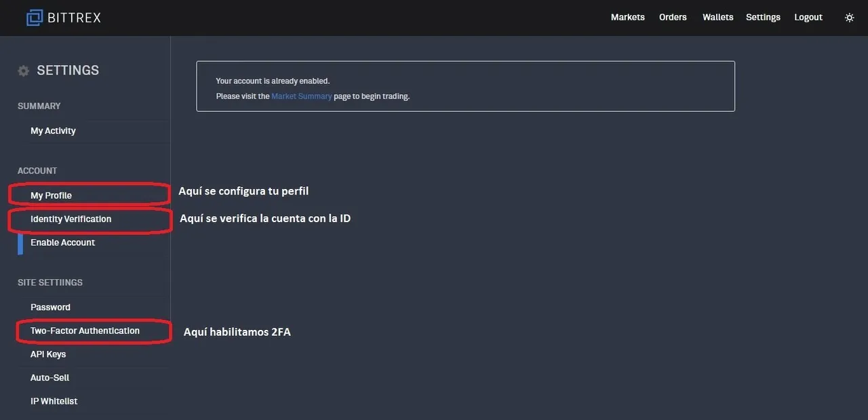Click the ACCOUNT section heading
The image size is (868, 420).
(x=37, y=171)
